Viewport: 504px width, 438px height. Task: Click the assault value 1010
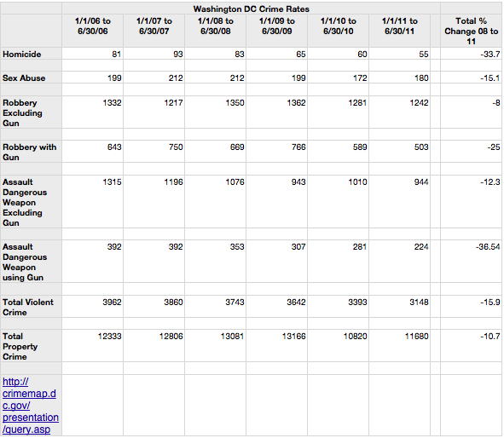point(357,182)
